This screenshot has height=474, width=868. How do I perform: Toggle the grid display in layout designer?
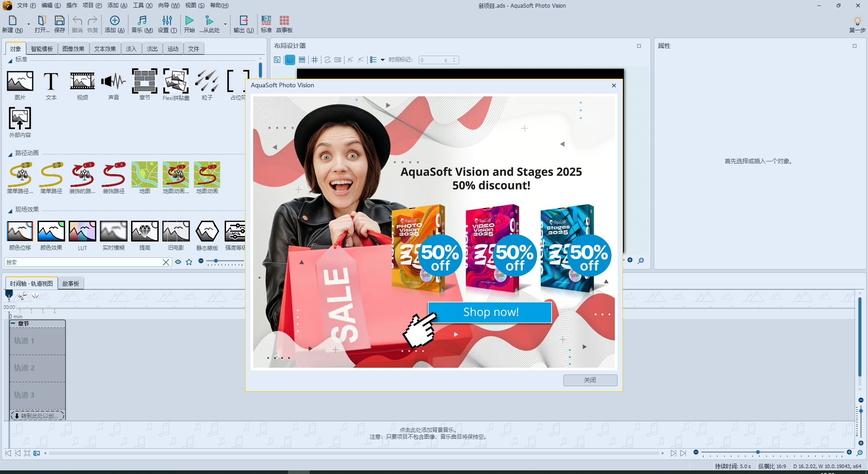coord(315,60)
